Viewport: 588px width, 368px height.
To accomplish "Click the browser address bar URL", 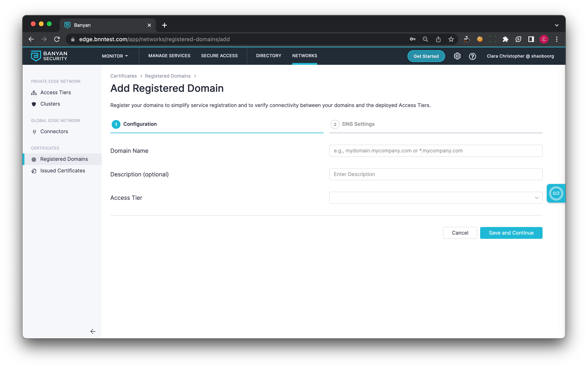I will pyautogui.click(x=154, y=39).
